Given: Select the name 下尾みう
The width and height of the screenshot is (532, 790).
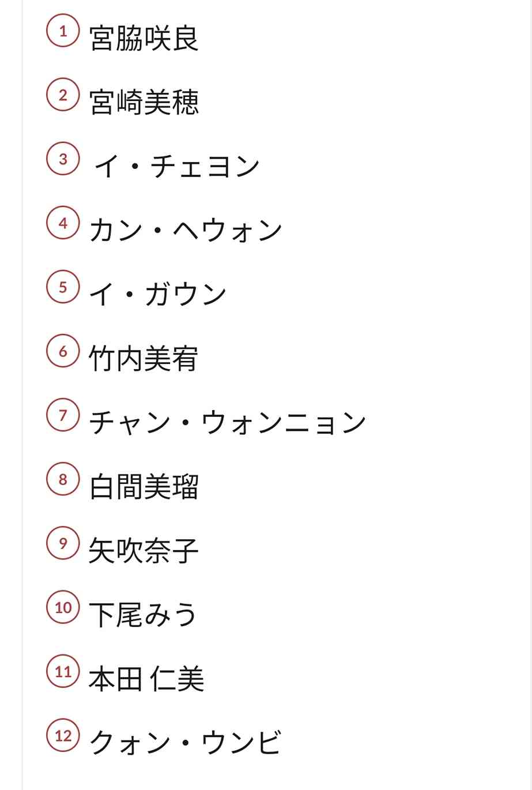Looking at the screenshot, I should tap(143, 615).
